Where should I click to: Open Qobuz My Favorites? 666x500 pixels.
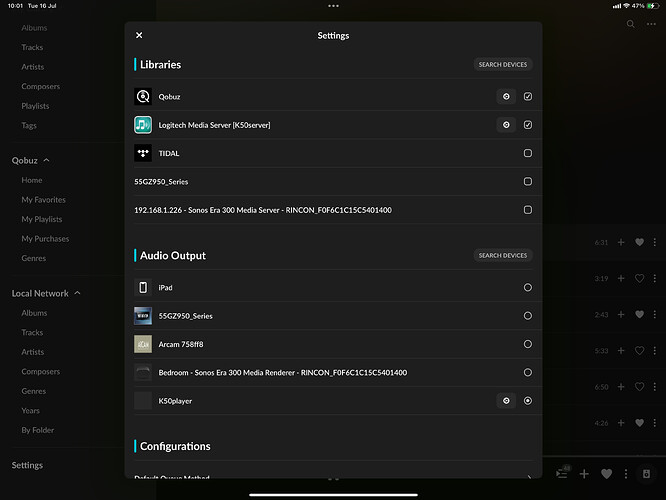[43, 200]
